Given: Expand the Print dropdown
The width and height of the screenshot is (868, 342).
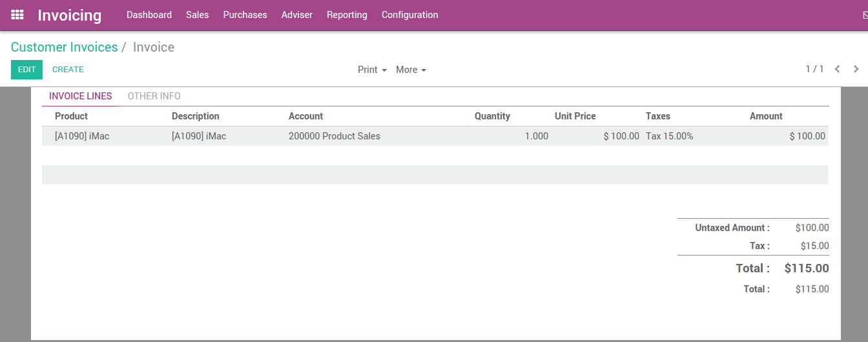Looking at the screenshot, I should (372, 70).
